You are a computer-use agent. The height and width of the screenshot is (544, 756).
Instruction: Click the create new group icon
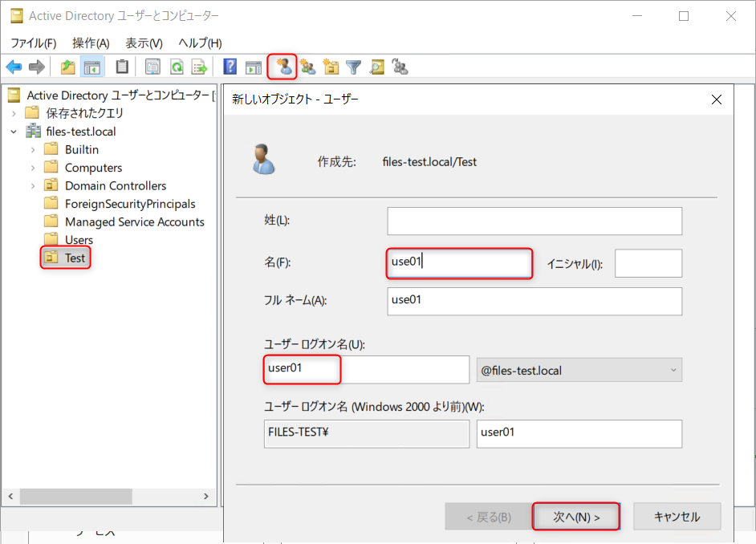307,67
